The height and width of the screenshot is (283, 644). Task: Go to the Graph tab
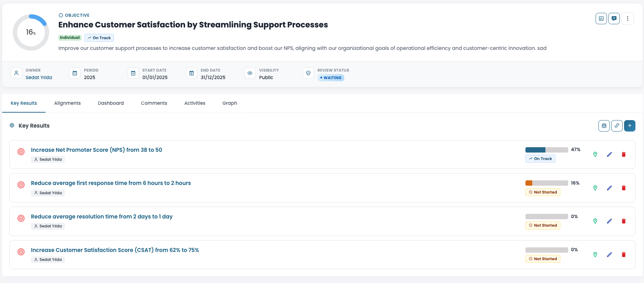pos(230,103)
